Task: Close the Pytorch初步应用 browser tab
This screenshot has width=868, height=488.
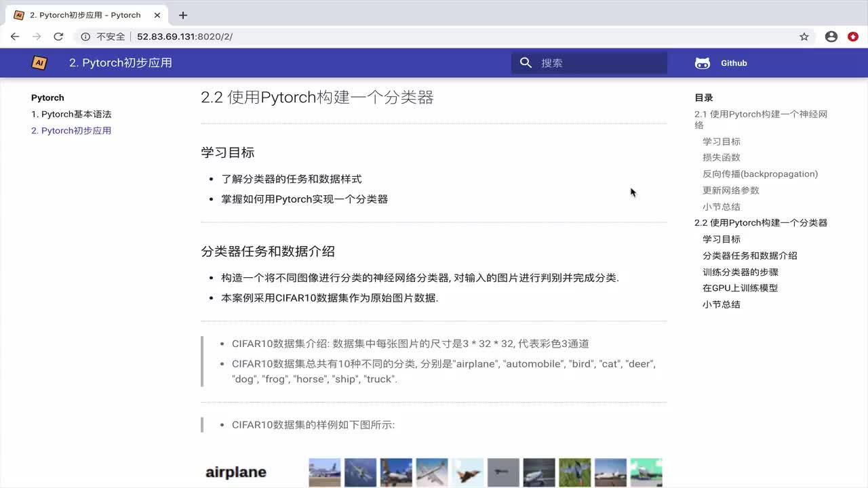Action: (x=157, y=15)
